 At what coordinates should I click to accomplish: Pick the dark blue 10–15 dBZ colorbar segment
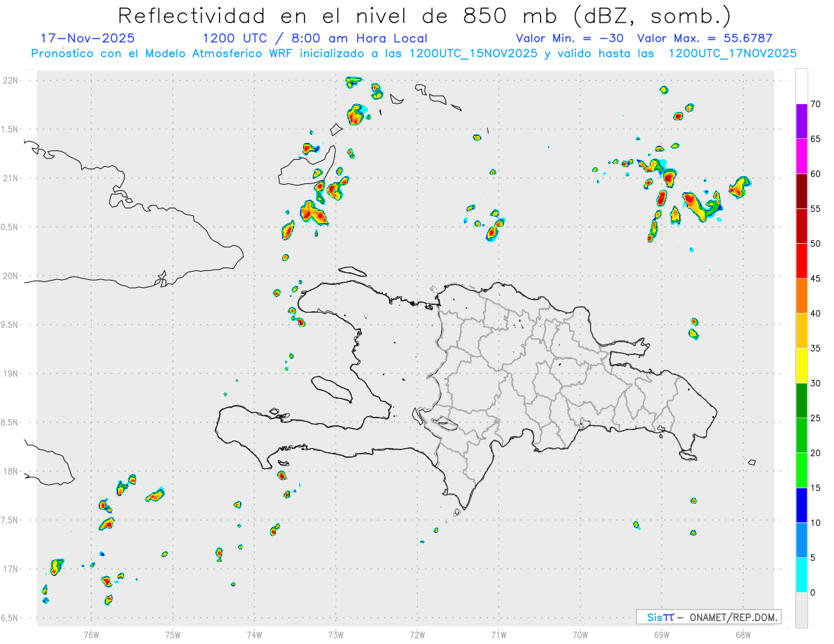(x=801, y=505)
